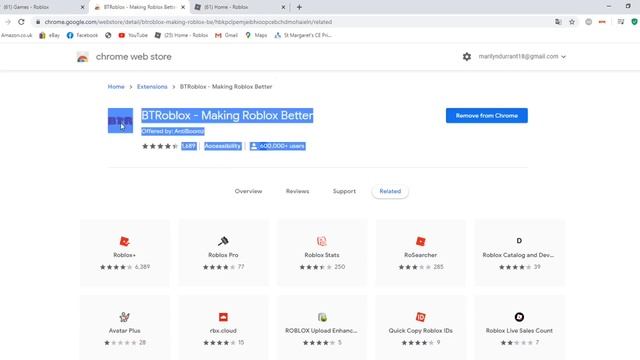Click the Avatar Plus card title

[x=124, y=331]
